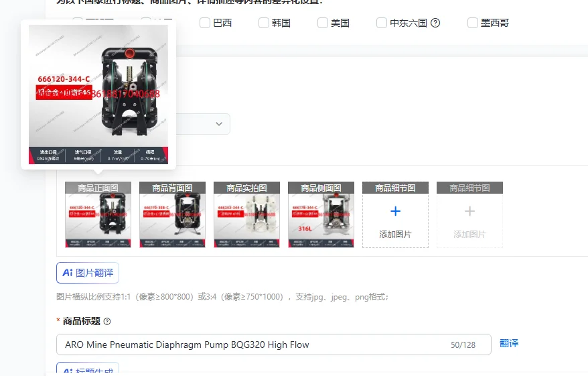Open the 商品正面图 thumbnail
The width and height of the screenshot is (588, 376).
pyautogui.click(x=98, y=214)
